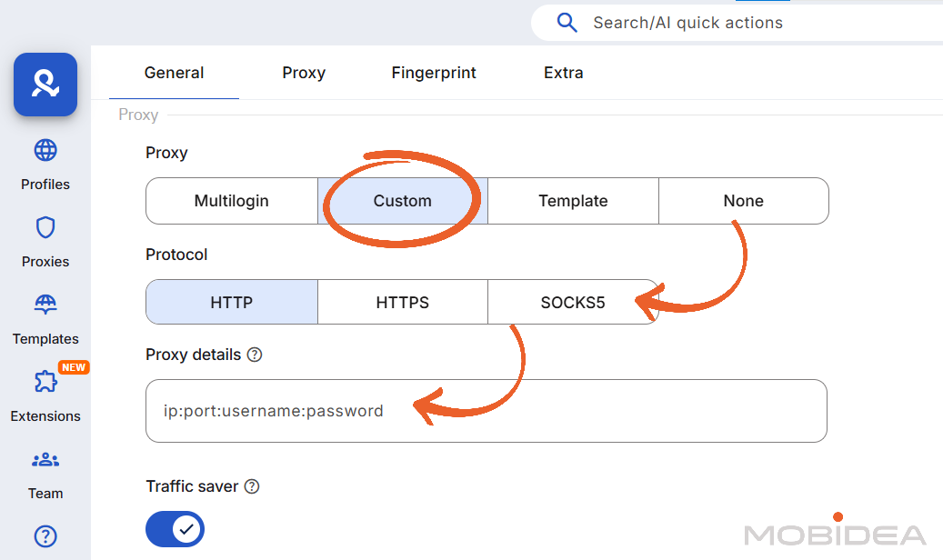This screenshot has width=943, height=560.
Task: Select the Template proxy type
Action: tap(573, 201)
